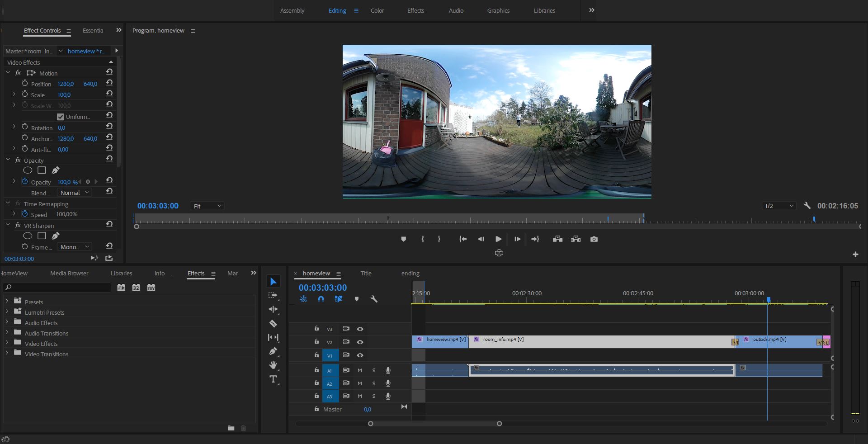The image size is (868, 444).
Task: Filter by YUV effects
Action: point(151,288)
